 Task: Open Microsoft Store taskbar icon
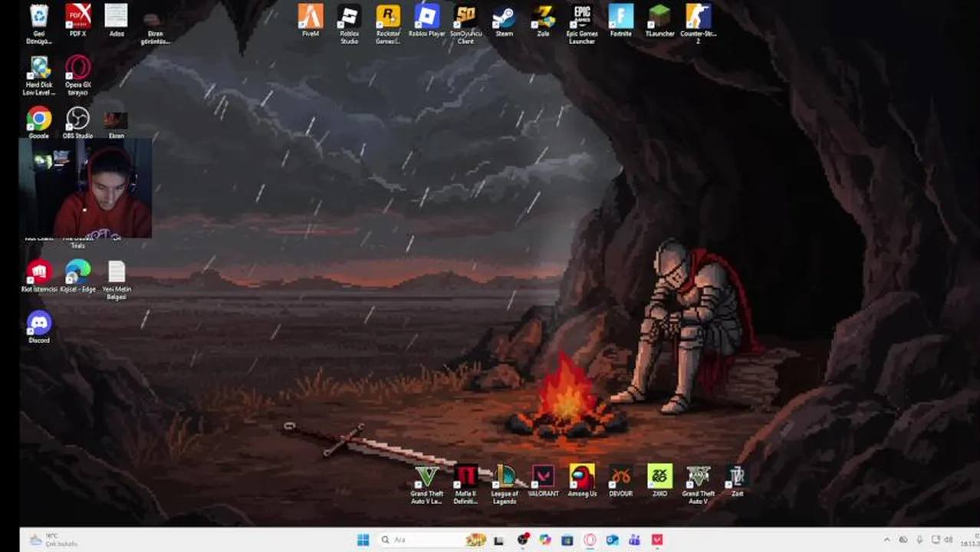click(567, 540)
